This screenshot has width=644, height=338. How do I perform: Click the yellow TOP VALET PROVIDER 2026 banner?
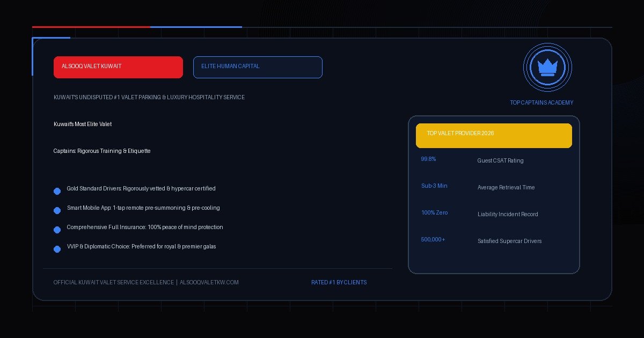click(494, 136)
